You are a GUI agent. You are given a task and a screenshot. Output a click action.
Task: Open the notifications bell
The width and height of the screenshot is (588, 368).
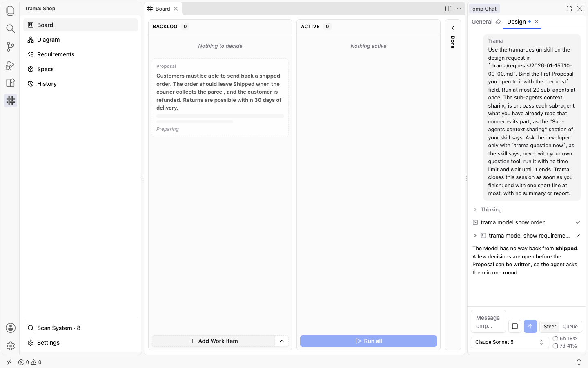[x=579, y=362]
